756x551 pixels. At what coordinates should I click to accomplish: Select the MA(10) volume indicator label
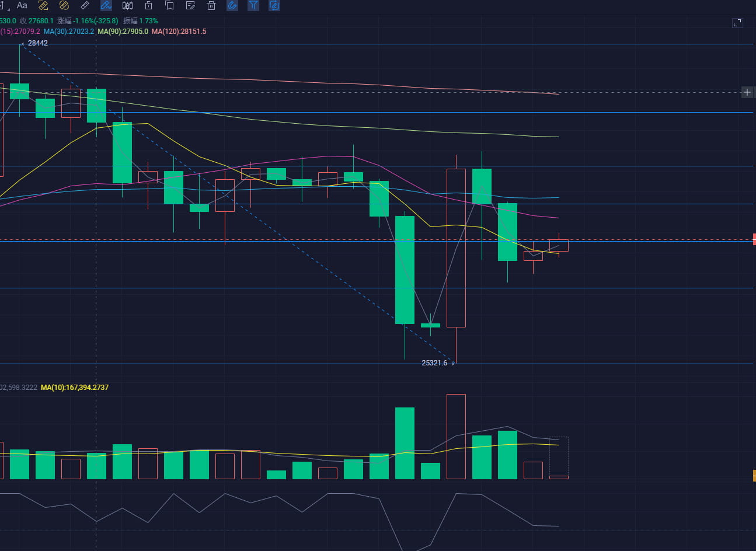(x=73, y=387)
